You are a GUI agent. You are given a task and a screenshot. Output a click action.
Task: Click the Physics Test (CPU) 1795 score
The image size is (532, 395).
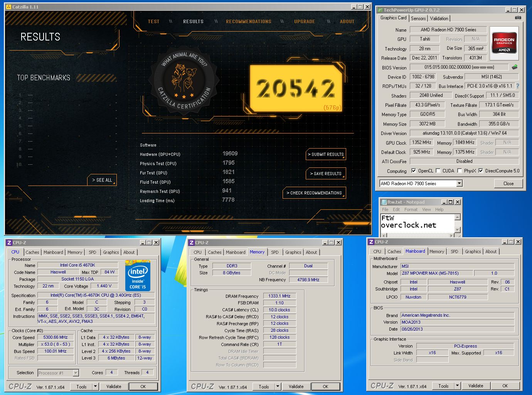pos(228,163)
